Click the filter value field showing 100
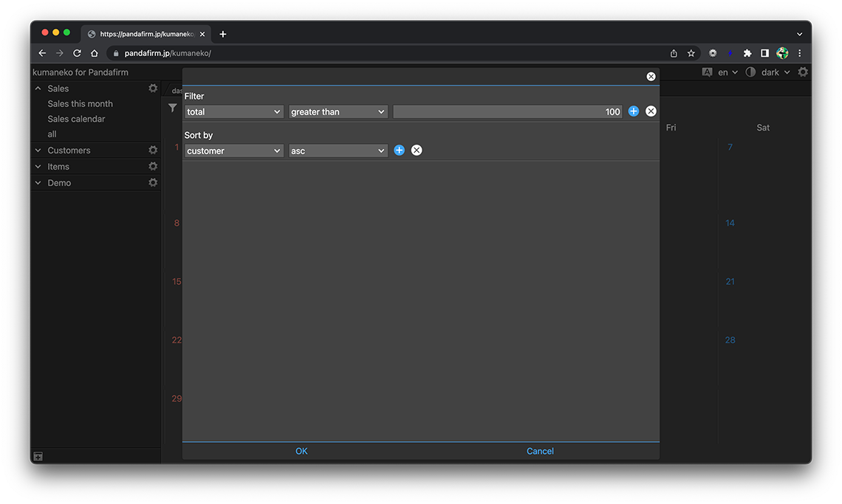 pyautogui.click(x=507, y=112)
